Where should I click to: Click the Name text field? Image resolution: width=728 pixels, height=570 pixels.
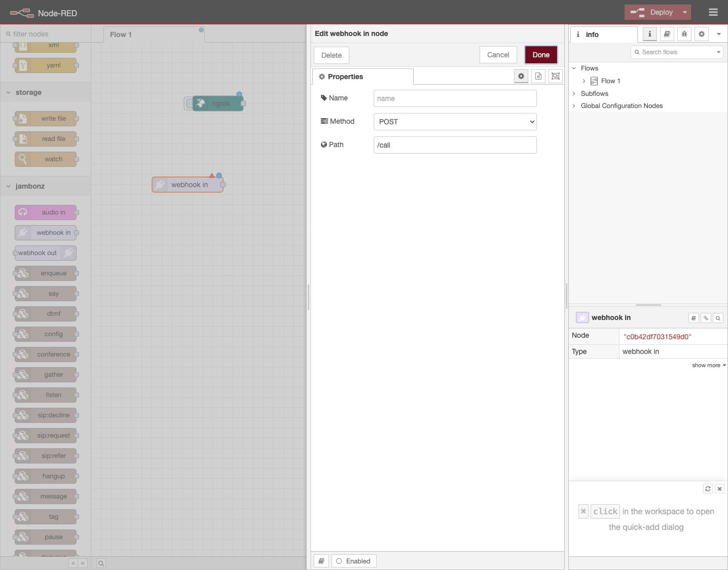pos(455,98)
